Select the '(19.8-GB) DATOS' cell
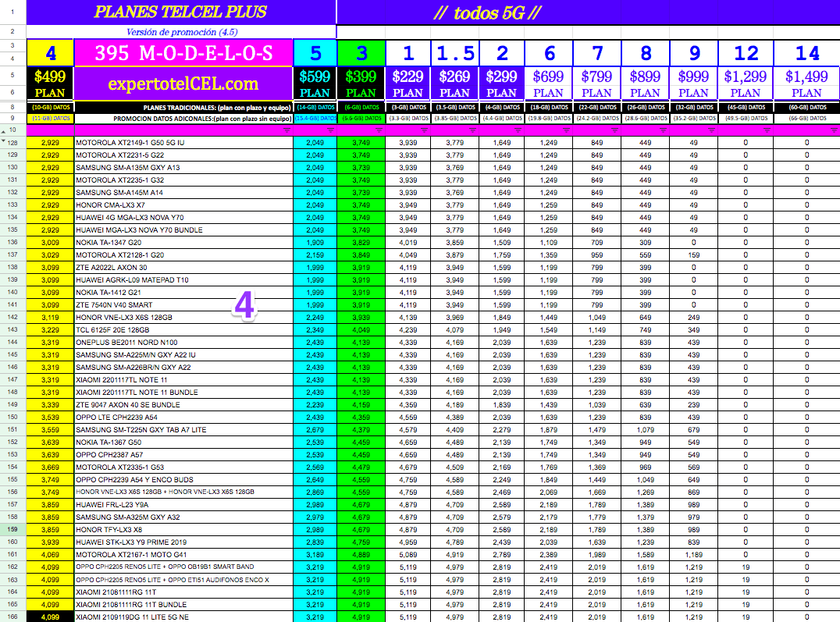Screen dimensions: 840x622 point(549,119)
